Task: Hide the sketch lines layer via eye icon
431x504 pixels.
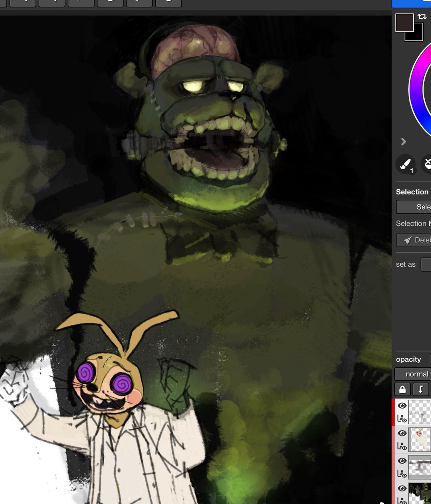Action: coord(402,406)
